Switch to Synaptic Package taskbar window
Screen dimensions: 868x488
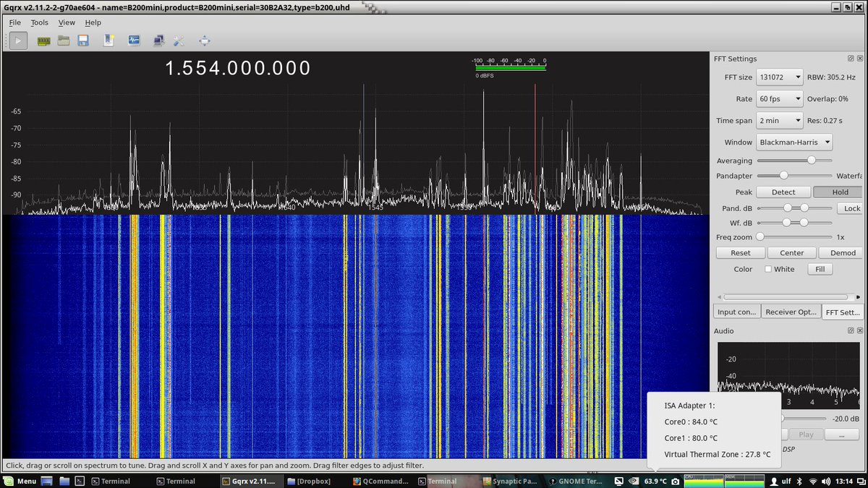(x=511, y=481)
